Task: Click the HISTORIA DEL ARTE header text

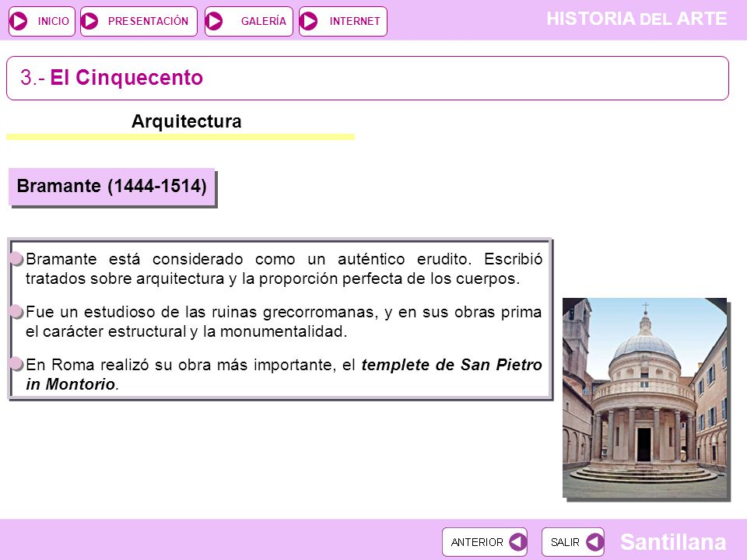Action: pos(637,19)
